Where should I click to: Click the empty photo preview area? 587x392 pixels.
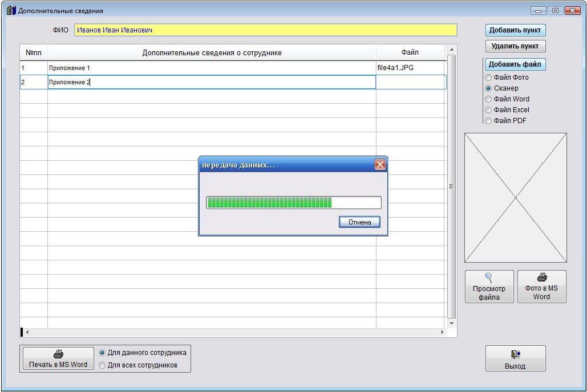point(515,198)
